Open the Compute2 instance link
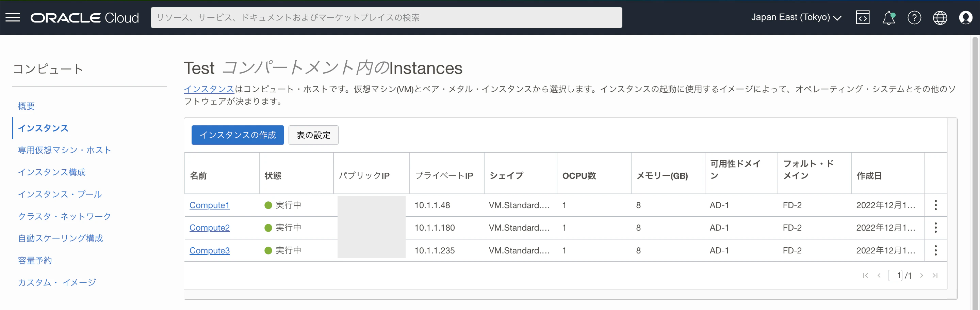 click(210, 228)
